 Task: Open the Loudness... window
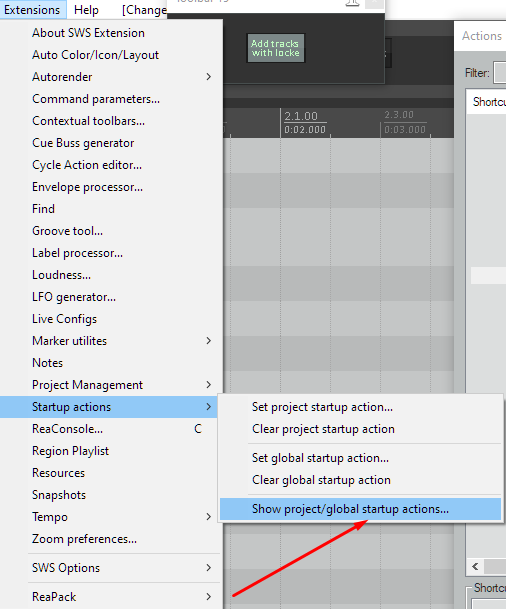[x=111, y=275]
